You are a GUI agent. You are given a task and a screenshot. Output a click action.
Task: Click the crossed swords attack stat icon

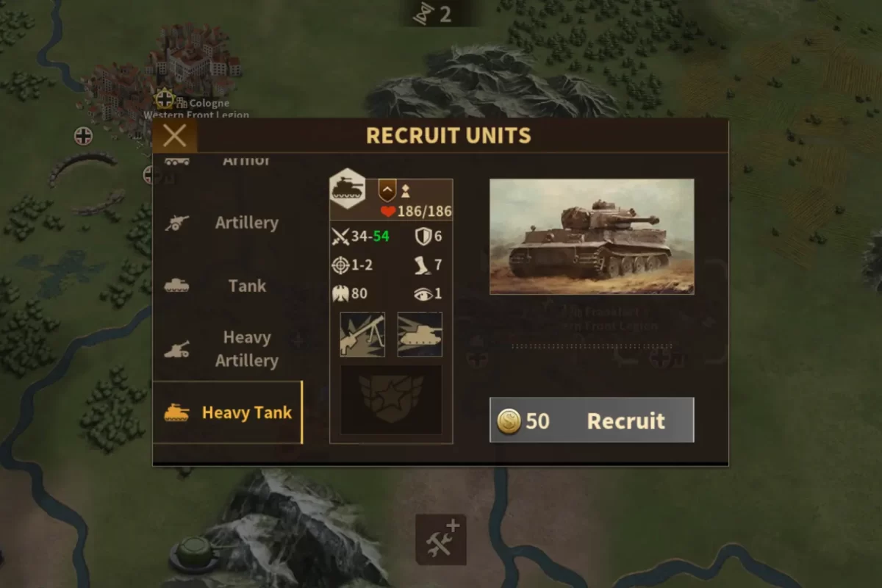pos(340,237)
